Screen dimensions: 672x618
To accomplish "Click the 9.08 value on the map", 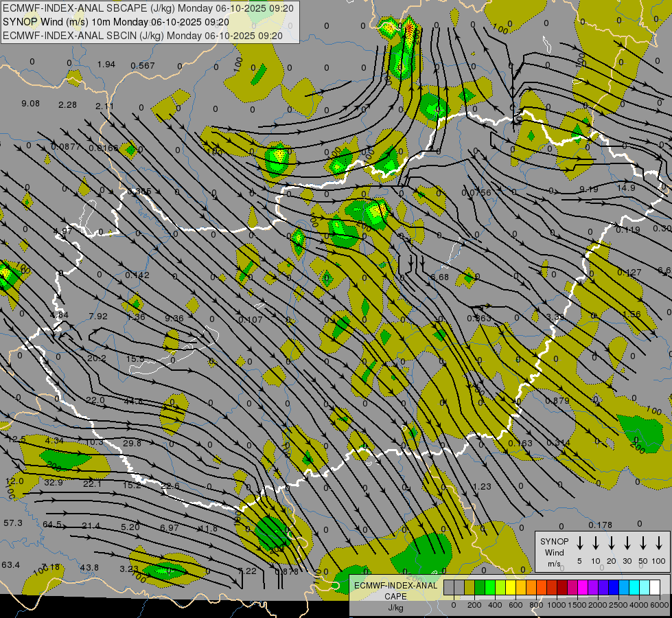I will pyautogui.click(x=30, y=104).
